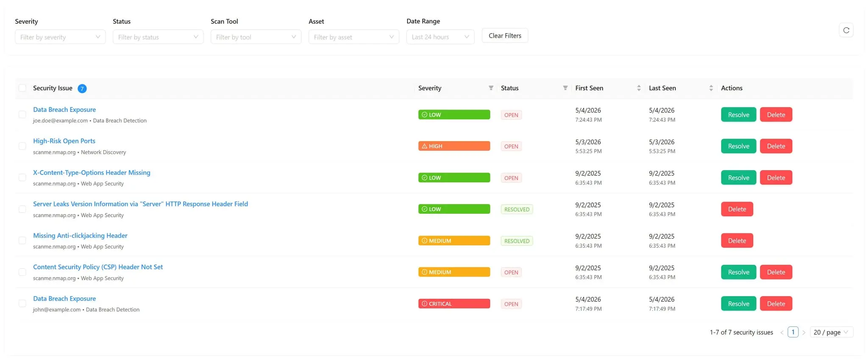Delete the Server Leaks Version Information issue

(x=737, y=209)
